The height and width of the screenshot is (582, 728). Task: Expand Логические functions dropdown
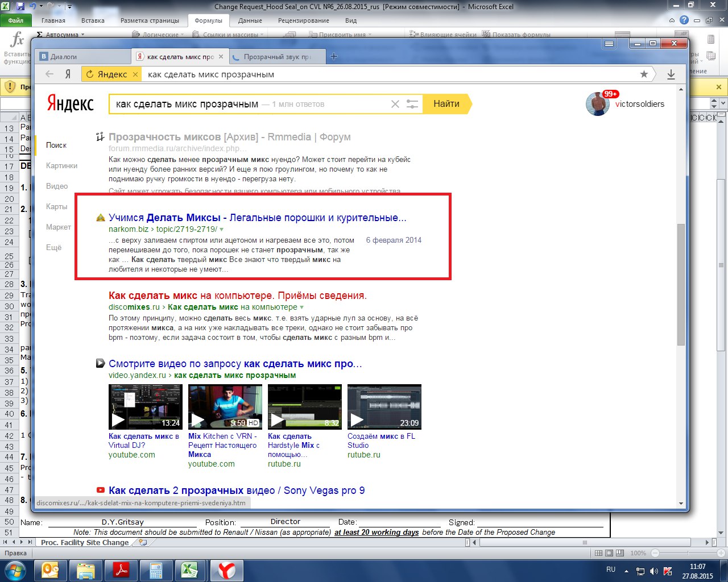pyautogui.click(x=183, y=35)
